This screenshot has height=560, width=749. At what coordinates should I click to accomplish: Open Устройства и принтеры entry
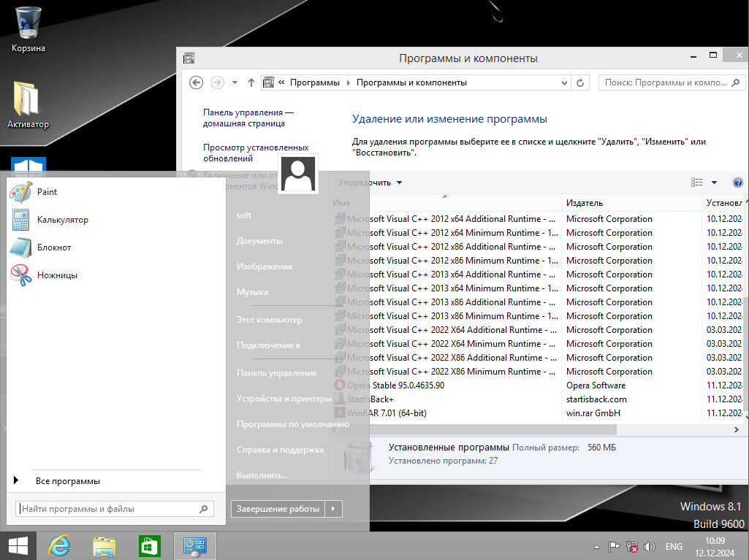click(284, 399)
